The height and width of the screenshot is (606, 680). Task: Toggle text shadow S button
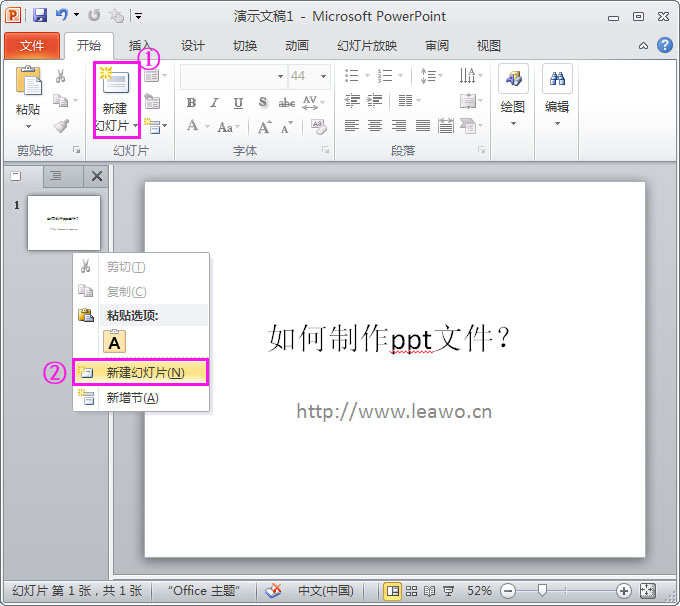point(262,102)
